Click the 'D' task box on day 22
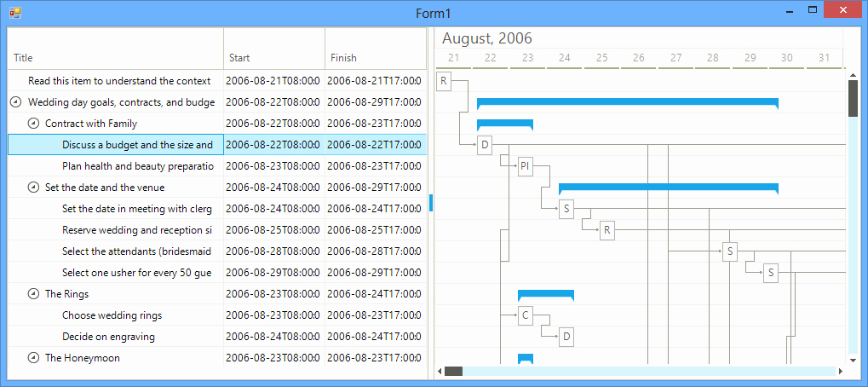Screen dimensions: 868x387 (485, 145)
